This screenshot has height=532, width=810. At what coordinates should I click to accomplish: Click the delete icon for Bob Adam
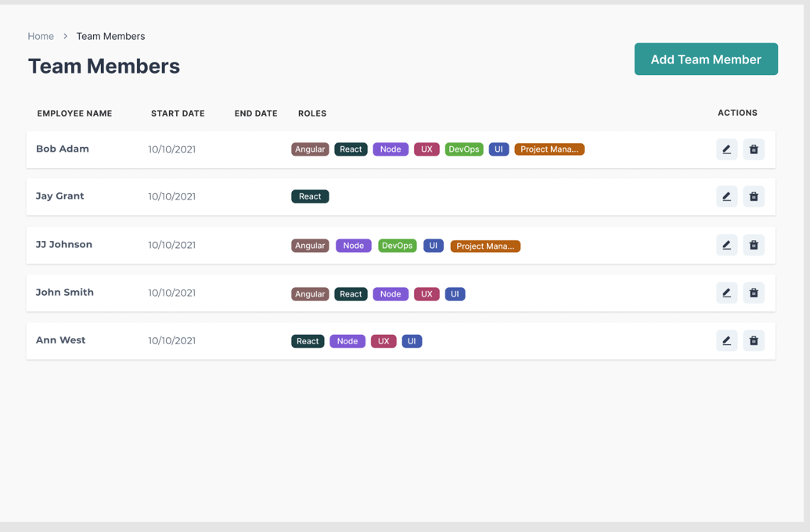(754, 149)
